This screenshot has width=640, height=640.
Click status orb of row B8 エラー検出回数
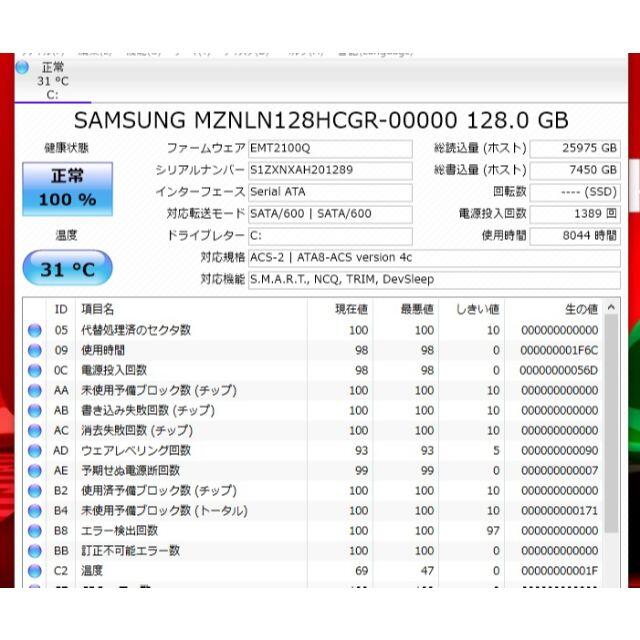pos(35,531)
